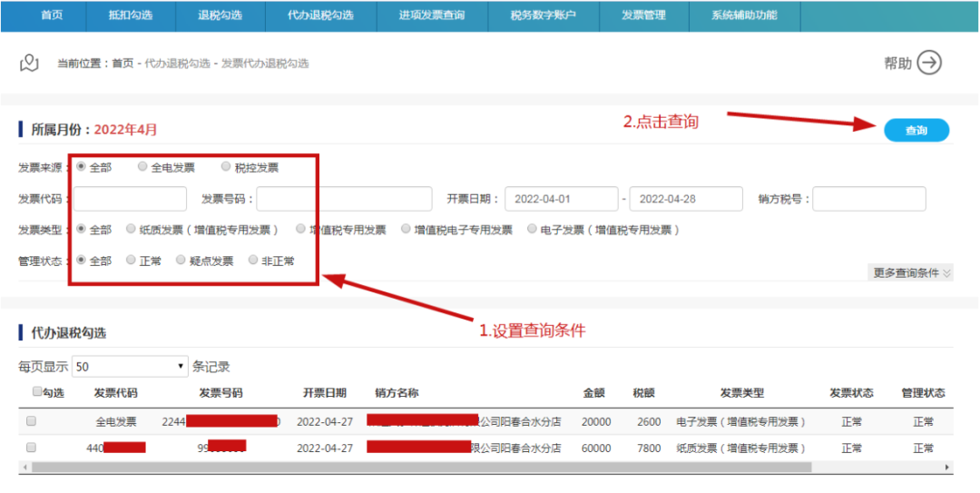Open the 税务数字账户 menu tab
Image resolution: width=980 pixels, height=493 pixels.
click(x=544, y=15)
